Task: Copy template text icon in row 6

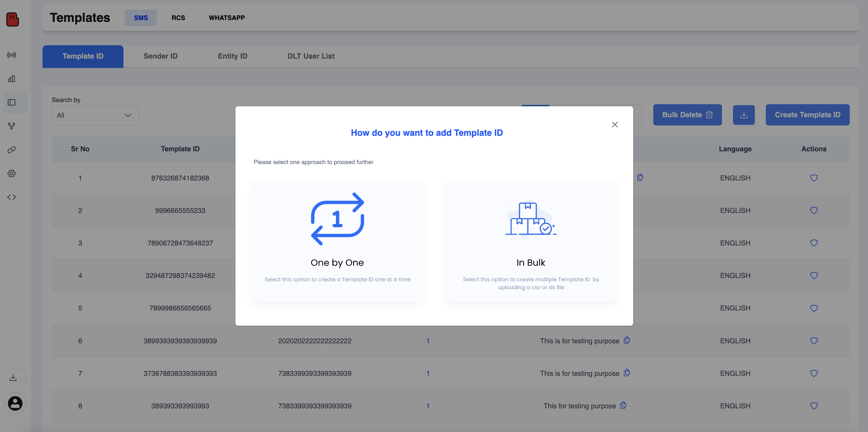Action: tap(627, 340)
